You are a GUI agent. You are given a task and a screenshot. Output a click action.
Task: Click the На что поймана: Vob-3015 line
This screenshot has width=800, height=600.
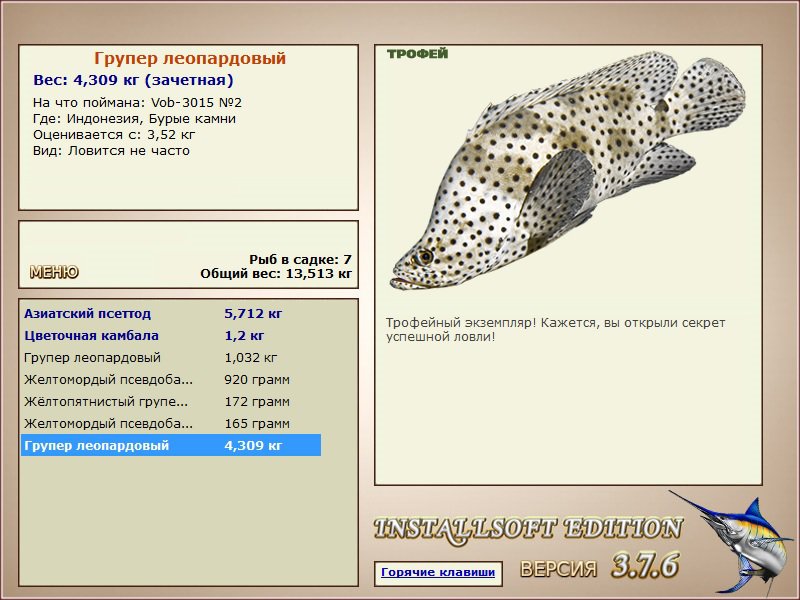(137, 103)
